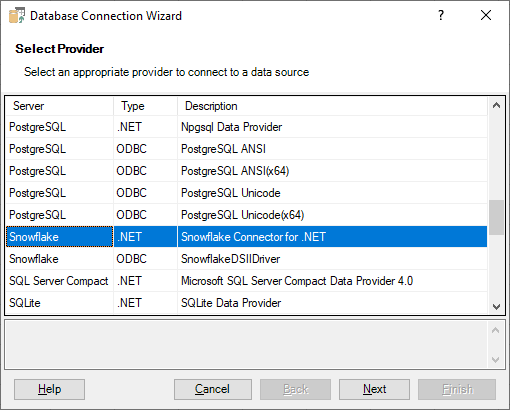This screenshot has height=410, width=510.
Task: Click the Cancel button
Action: [213, 389]
